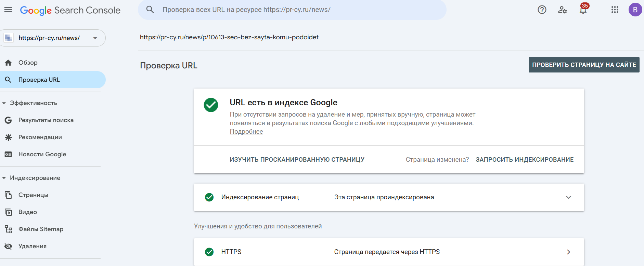Open the Help question mark icon

[542, 10]
